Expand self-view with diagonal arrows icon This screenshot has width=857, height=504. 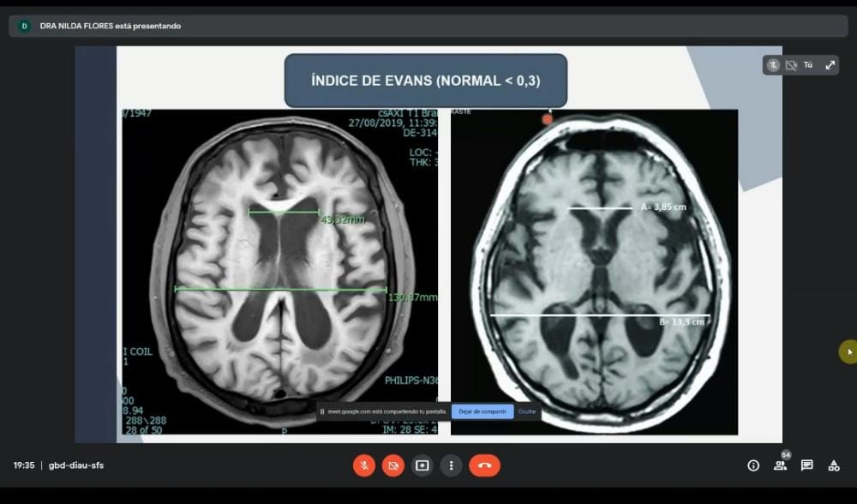pos(830,65)
